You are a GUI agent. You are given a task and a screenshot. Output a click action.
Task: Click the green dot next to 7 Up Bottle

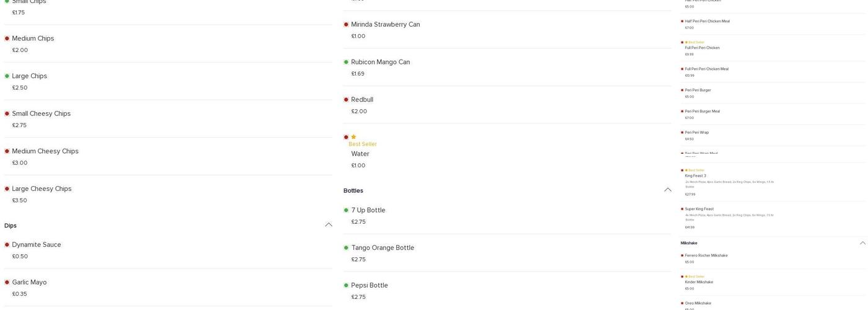tap(346, 210)
